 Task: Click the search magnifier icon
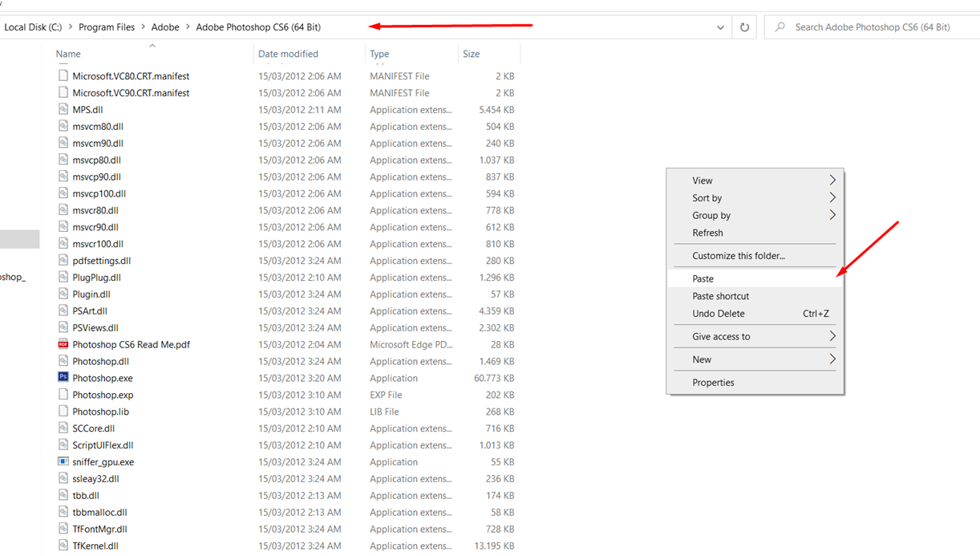pyautogui.click(x=780, y=27)
